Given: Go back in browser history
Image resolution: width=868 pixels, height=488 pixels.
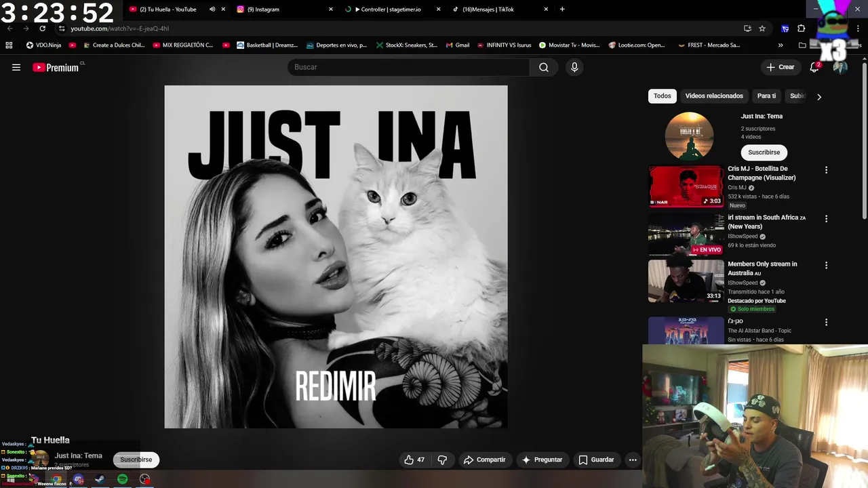Looking at the screenshot, I should click(x=9, y=28).
